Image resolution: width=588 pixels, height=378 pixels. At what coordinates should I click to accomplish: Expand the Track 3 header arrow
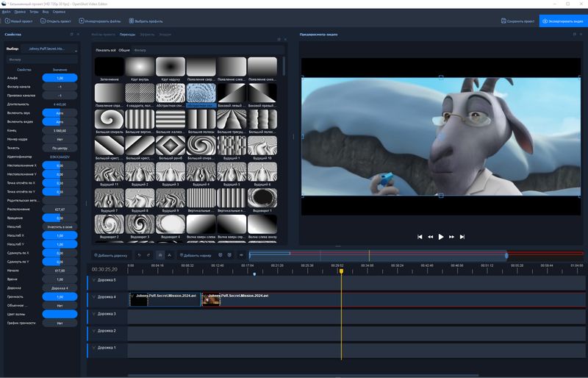93,314
